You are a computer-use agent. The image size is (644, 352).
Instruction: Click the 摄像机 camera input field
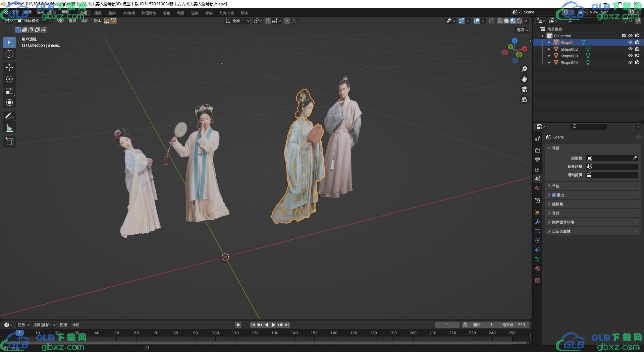click(612, 158)
